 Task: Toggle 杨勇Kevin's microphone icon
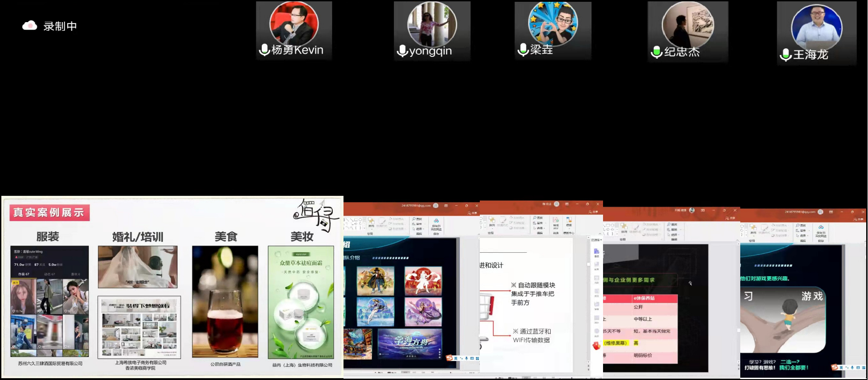(264, 50)
